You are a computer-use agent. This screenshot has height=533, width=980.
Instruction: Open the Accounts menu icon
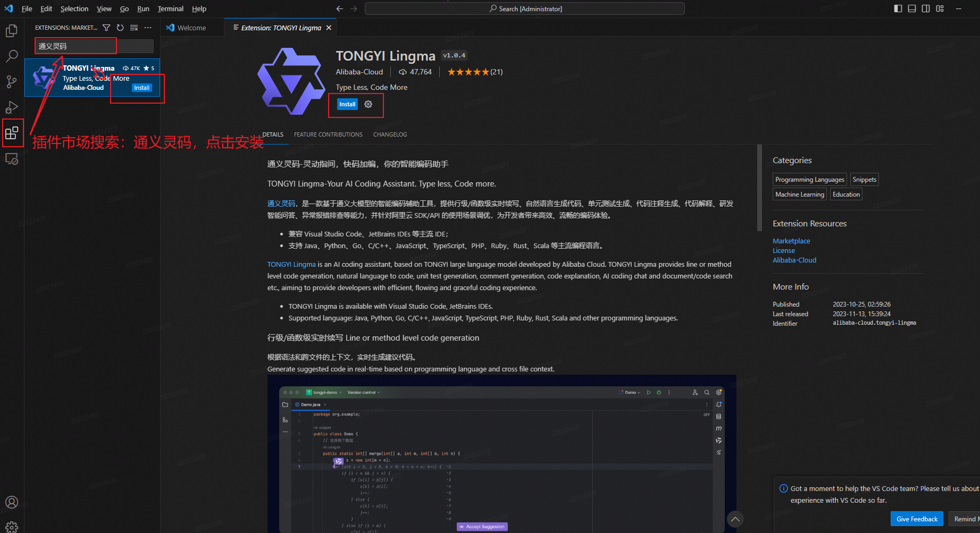(x=12, y=502)
